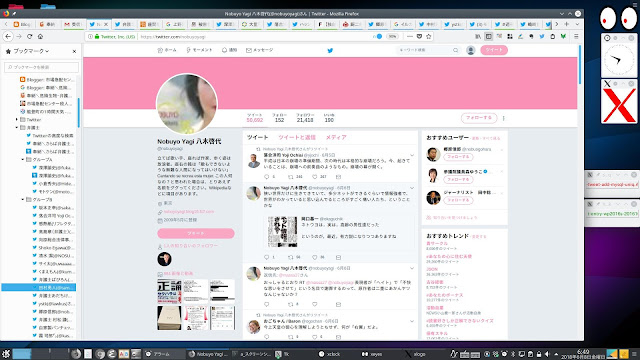Switch to the ツイートと返信 tab
This screenshot has height=360, width=640.
(297, 138)
